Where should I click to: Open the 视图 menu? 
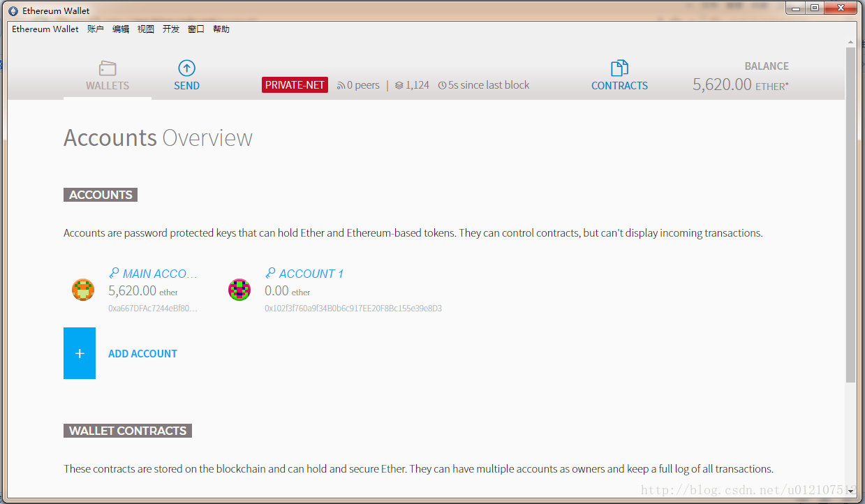[146, 29]
